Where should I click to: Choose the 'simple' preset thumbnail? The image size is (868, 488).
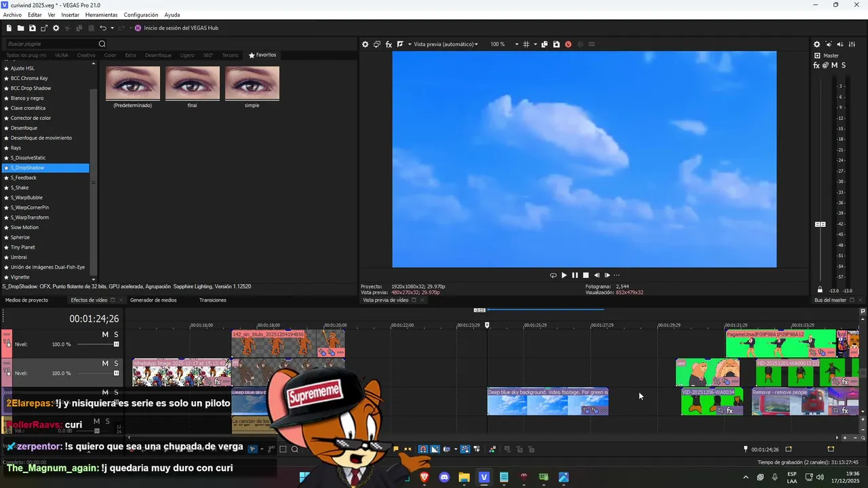(x=252, y=83)
